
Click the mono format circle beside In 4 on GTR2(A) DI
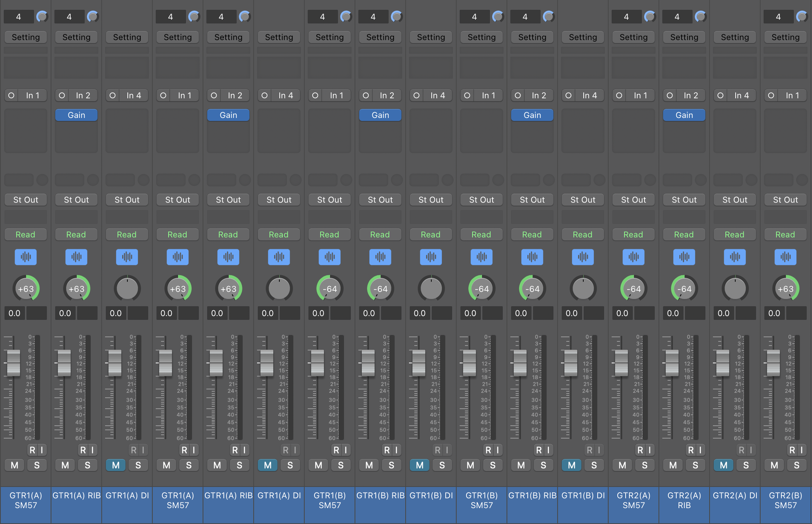pos(721,96)
